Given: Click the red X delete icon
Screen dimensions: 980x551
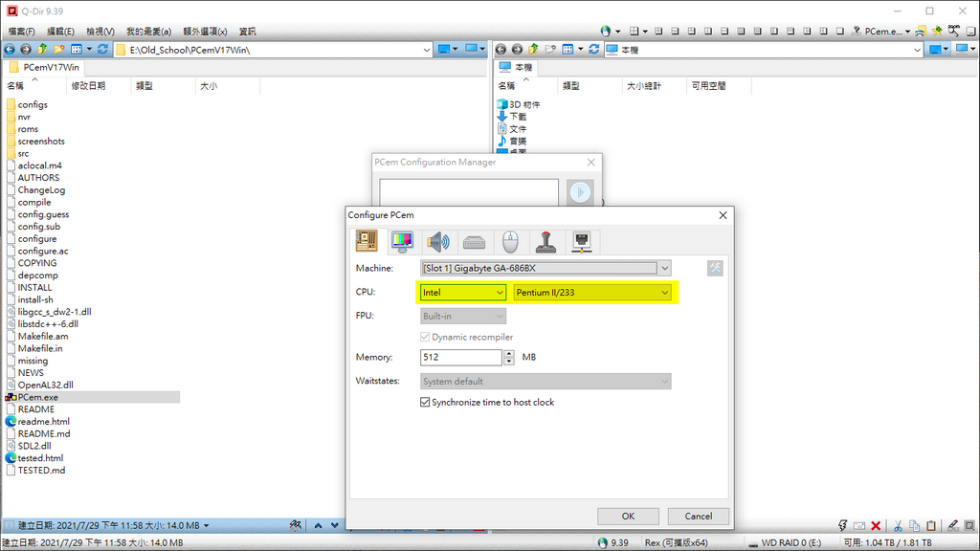Looking at the screenshot, I should coord(876,525).
